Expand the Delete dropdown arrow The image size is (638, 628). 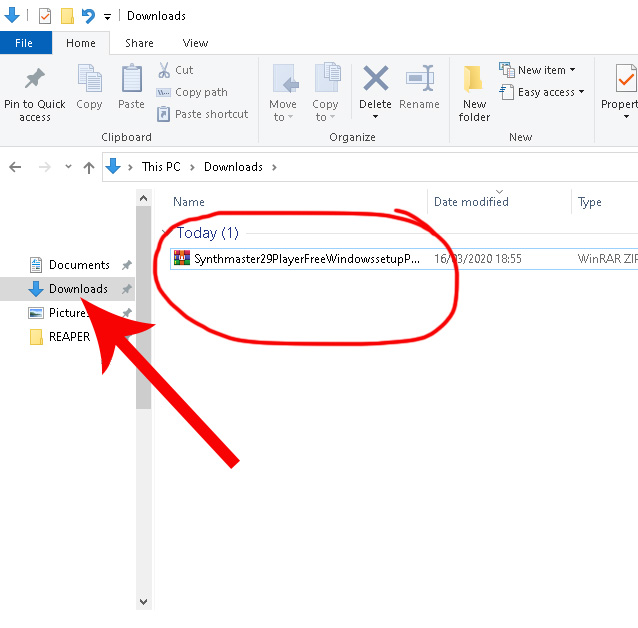click(375, 117)
